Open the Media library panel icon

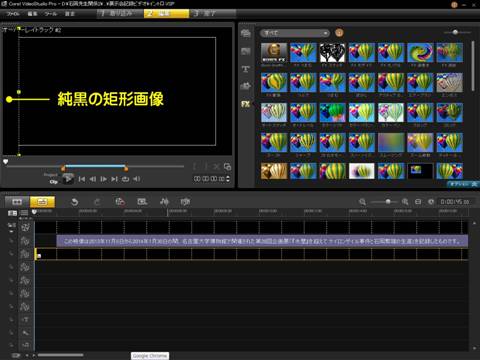coord(246,33)
